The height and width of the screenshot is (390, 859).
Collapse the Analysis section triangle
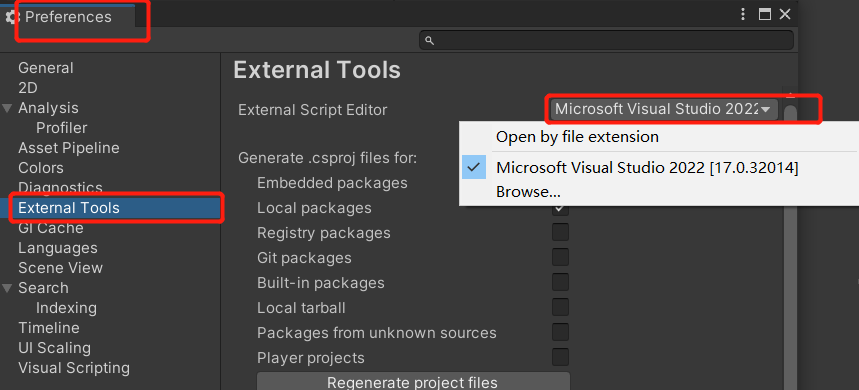[7, 108]
